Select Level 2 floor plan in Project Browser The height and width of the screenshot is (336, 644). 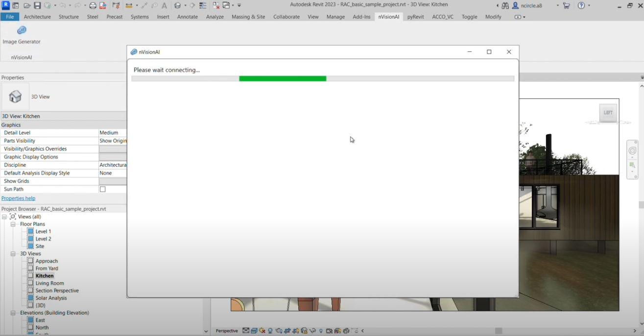point(43,239)
